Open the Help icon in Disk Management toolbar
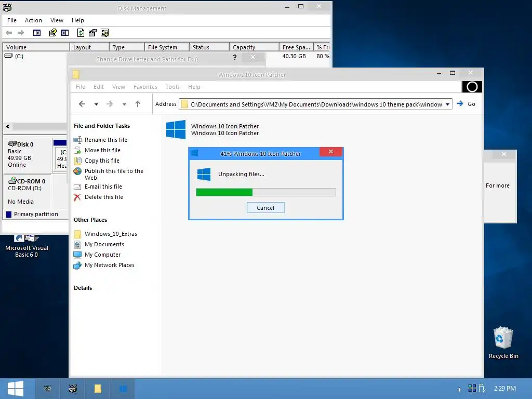 [x=52, y=33]
